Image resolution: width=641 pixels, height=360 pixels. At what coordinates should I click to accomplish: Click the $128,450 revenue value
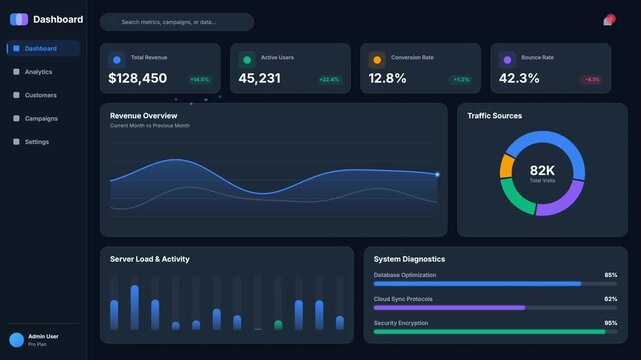coord(138,78)
